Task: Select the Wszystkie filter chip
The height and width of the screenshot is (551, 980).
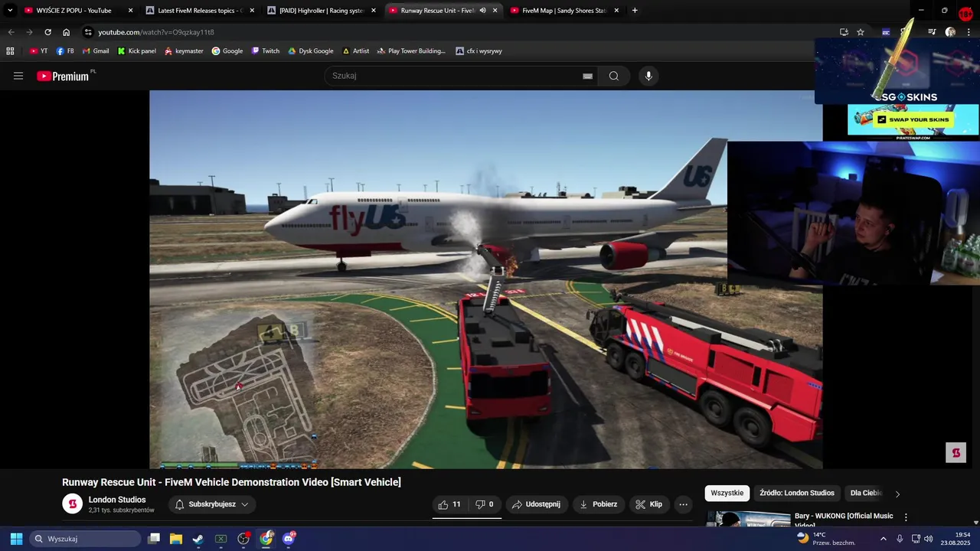Action: click(x=727, y=493)
